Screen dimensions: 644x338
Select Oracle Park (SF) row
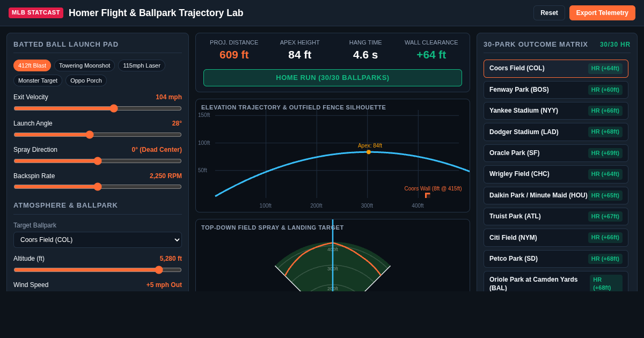556,153
